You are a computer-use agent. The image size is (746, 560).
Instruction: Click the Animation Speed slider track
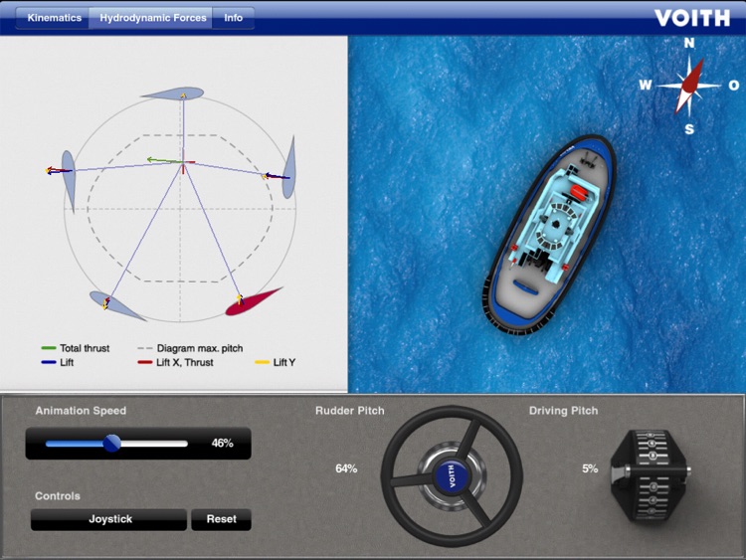point(116,444)
